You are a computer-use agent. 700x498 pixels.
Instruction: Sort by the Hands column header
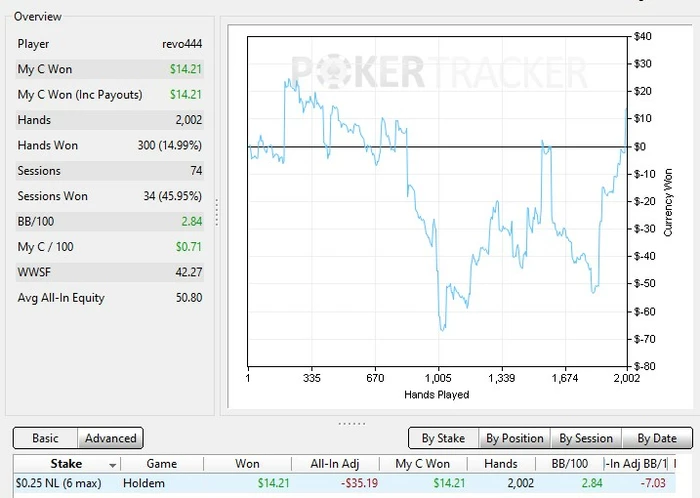(x=500, y=464)
